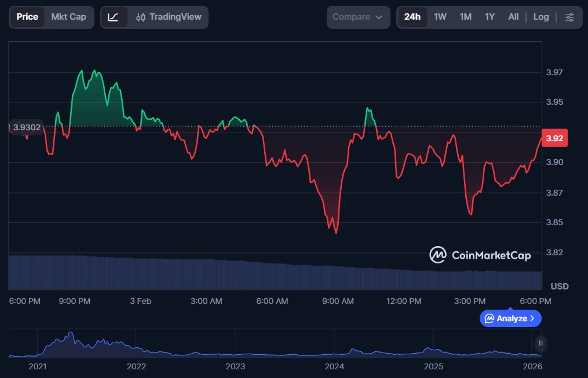Screen dimensions: 588x378
Task: Click the 3.9302 opening price label
Action: (27, 127)
